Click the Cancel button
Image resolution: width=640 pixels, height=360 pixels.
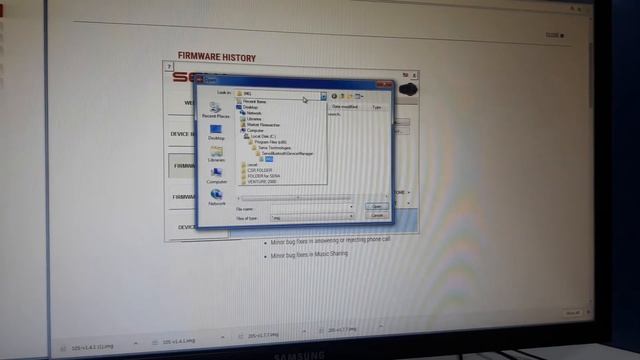click(x=377, y=215)
